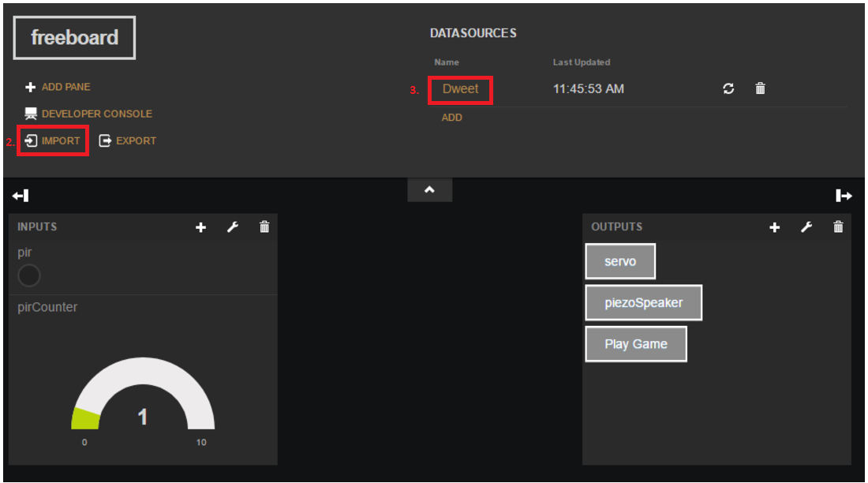Click ADD under datasources
868x483 pixels.
pos(451,118)
